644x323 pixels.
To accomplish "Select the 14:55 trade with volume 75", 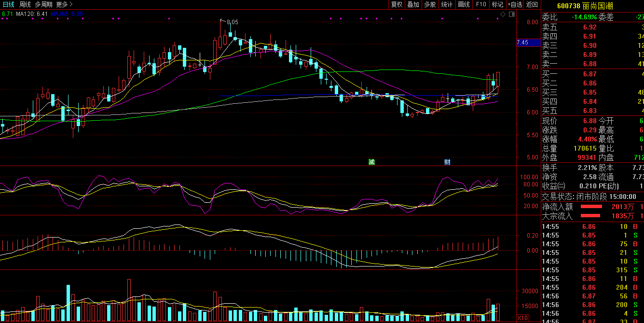I will [x=592, y=244].
